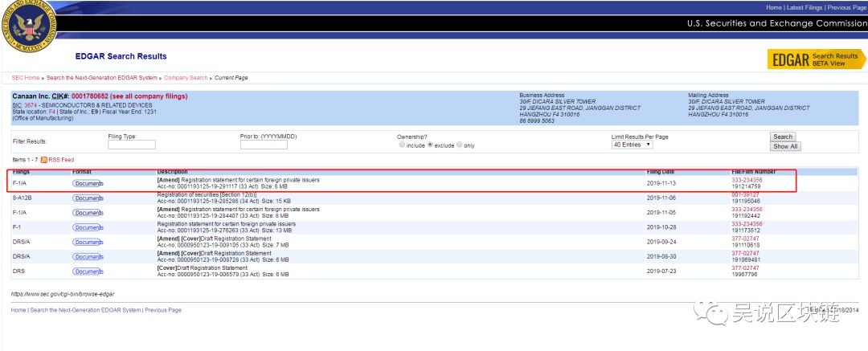Screen dimensions: 868x351
Task: Open file number 001-39127 link
Action: click(x=746, y=195)
